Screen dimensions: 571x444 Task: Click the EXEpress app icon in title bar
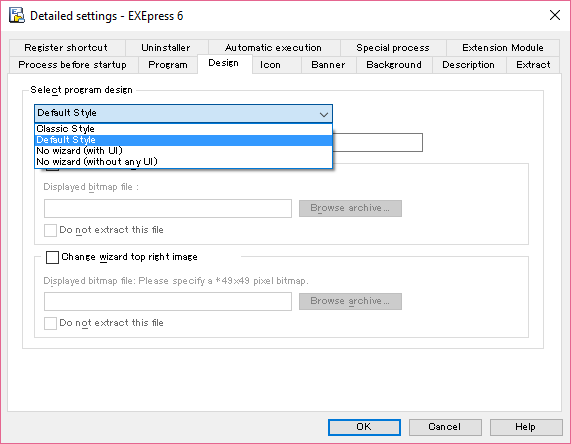coord(17,16)
